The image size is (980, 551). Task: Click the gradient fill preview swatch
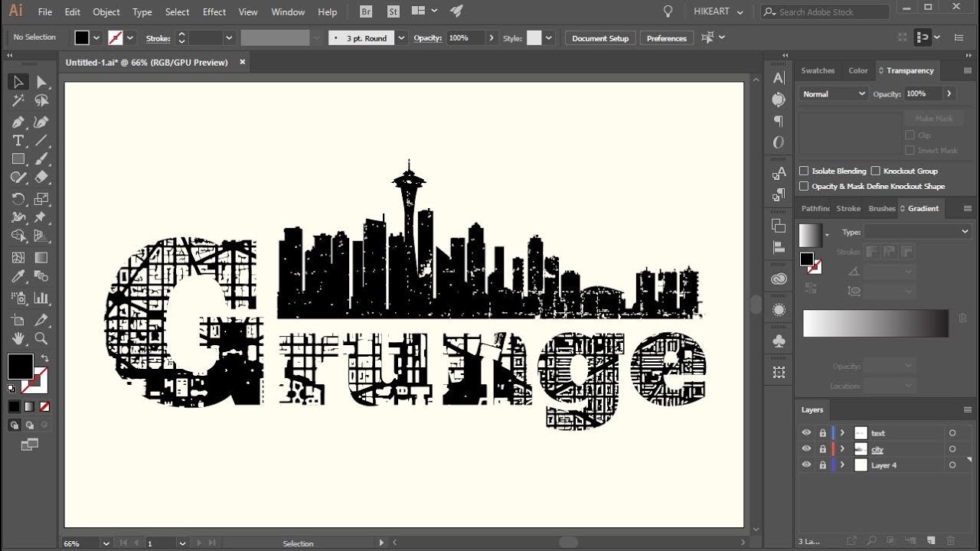click(809, 235)
